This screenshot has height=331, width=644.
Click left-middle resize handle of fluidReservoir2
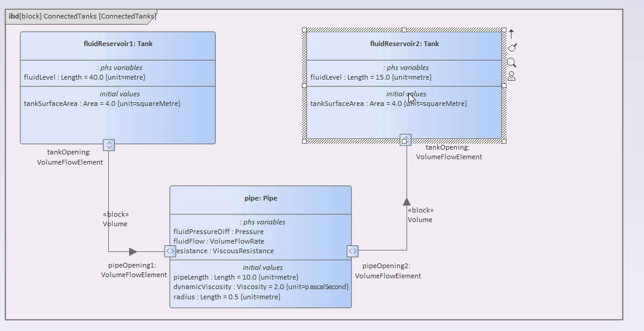pos(304,86)
